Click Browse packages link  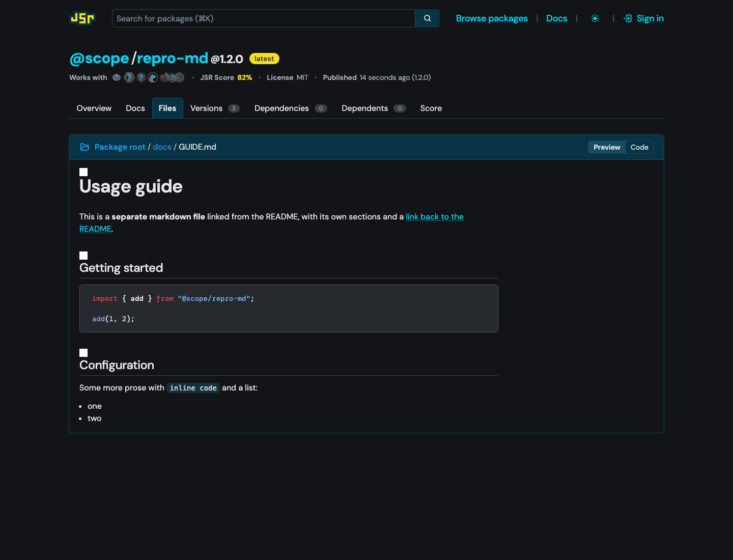tap(492, 18)
